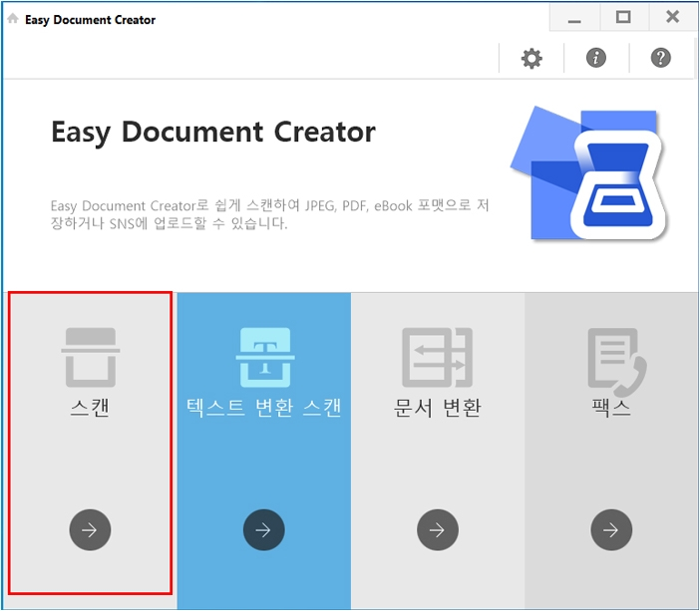
Task: Click the arrow button under 텍스트 변환 스캔
Action: [264, 530]
